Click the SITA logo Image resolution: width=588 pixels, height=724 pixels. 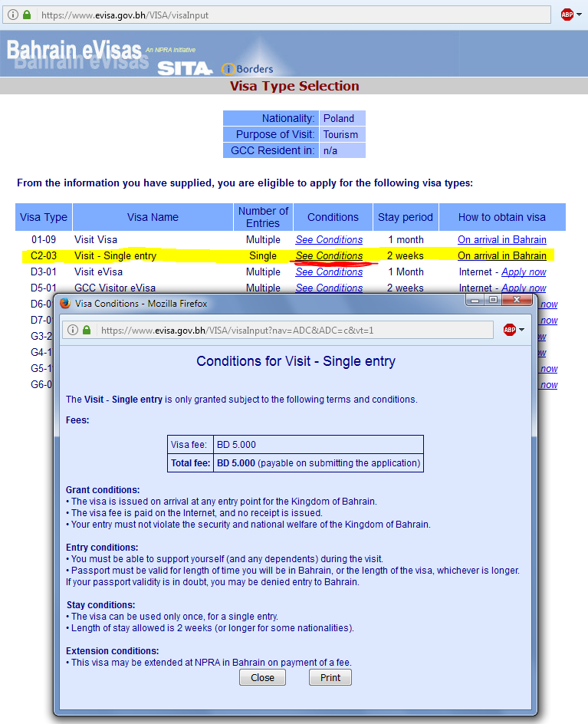click(x=185, y=68)
